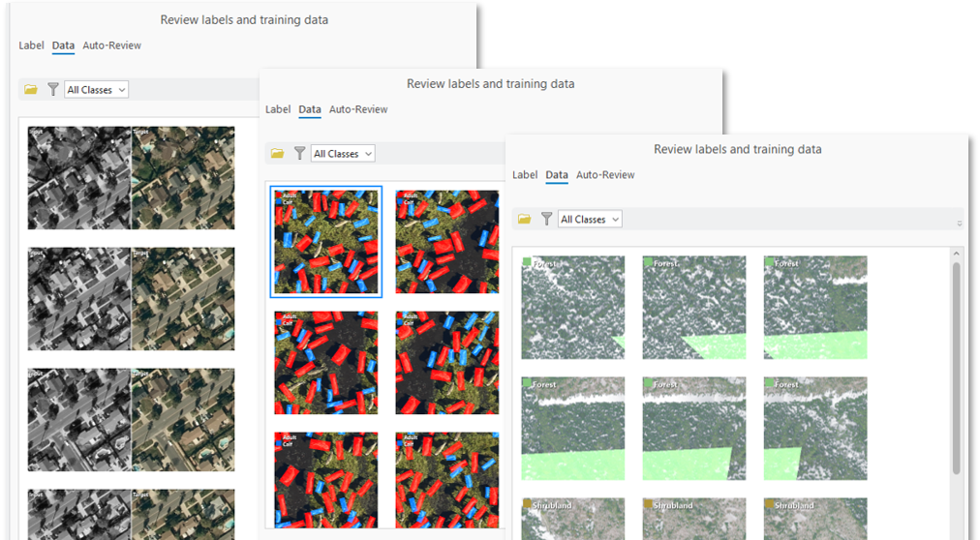Viewport: 980px width, 540px height.
Task: Select fourth grayscale-color image pair thumbnail
Action: 132,515
